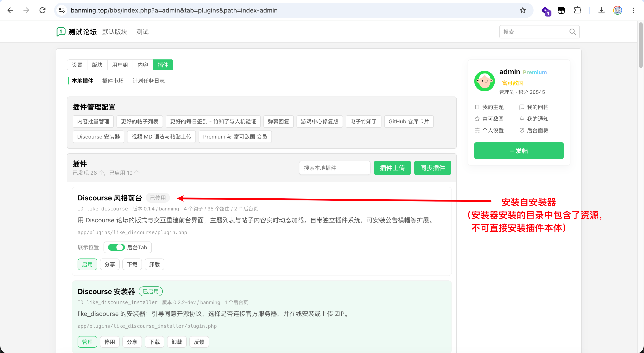Open 更好的帖子列表 plugin config
The width and height of the screenshot is (644, 353).
coord(140,121)
